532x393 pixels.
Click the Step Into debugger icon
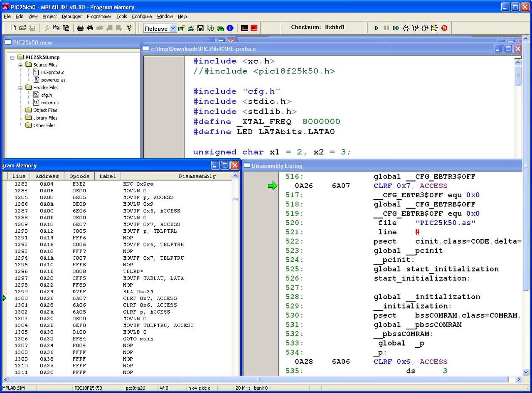pyautogui.click(x=406, y=28)
